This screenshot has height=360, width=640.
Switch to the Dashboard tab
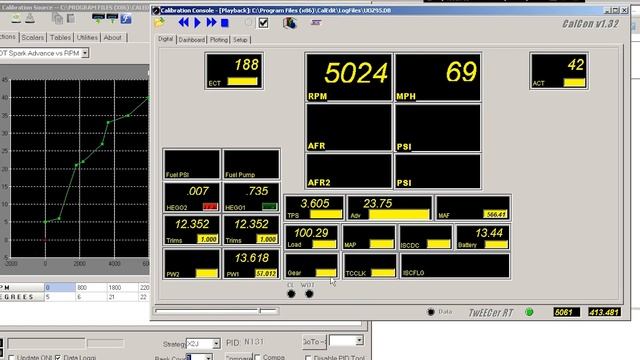(x=191, y=40)
